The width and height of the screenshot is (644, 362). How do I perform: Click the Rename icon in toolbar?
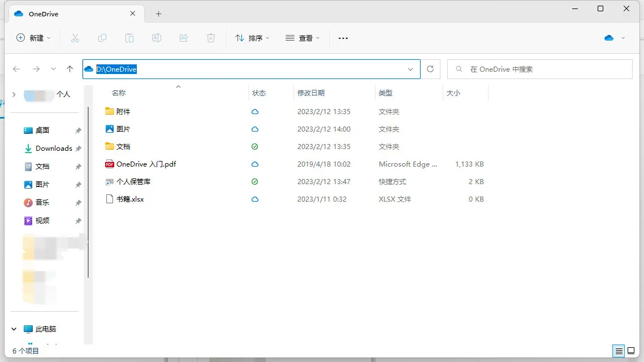[157, 38]
